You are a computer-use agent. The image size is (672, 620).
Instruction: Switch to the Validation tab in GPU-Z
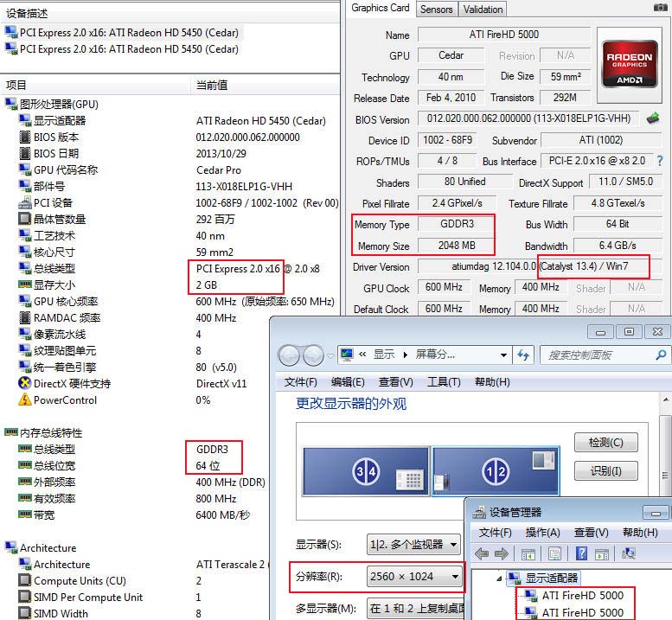[x=483, y=9]
